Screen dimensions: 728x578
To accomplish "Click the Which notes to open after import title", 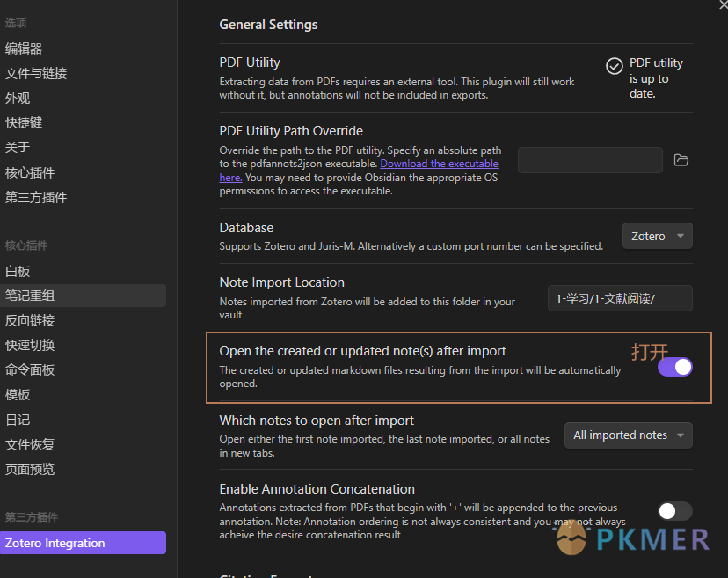I will 317,421.
